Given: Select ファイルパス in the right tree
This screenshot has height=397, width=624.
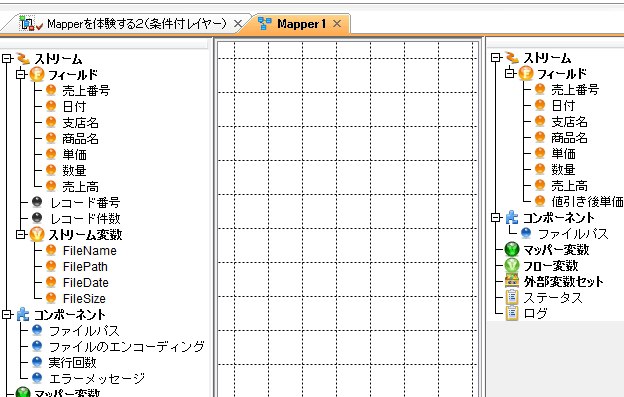Looking at the screenshot, I should (573, 234).
